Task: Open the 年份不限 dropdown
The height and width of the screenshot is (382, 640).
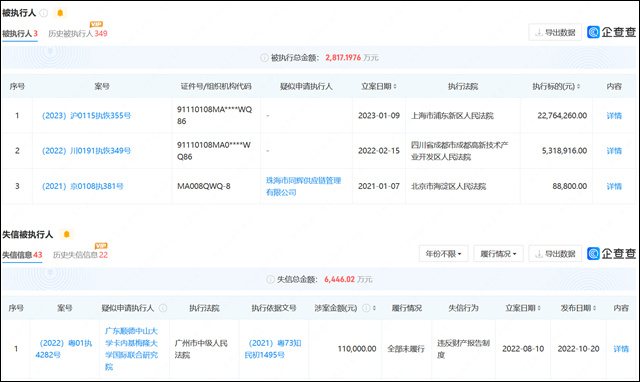Action: point(444,254)
